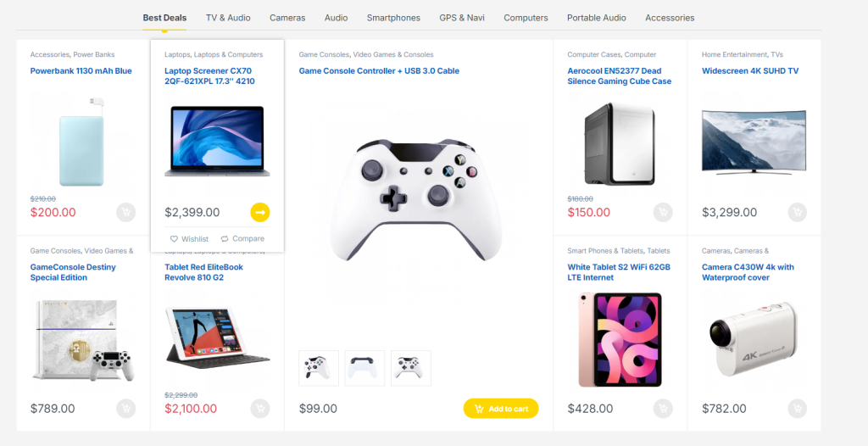Open the Smartphones tab
The image size is (868, 446).
pos(393,18)
